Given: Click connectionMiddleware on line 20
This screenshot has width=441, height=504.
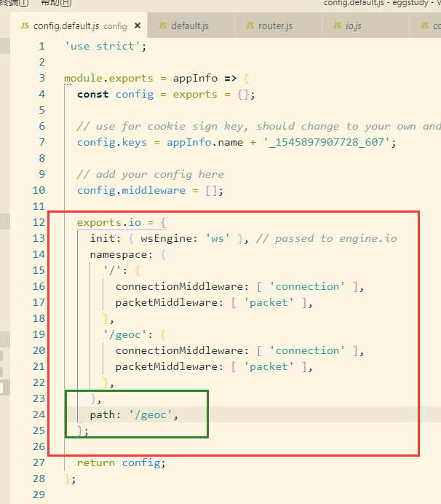Looking at the screenshot, I should [x=179, y=350].
